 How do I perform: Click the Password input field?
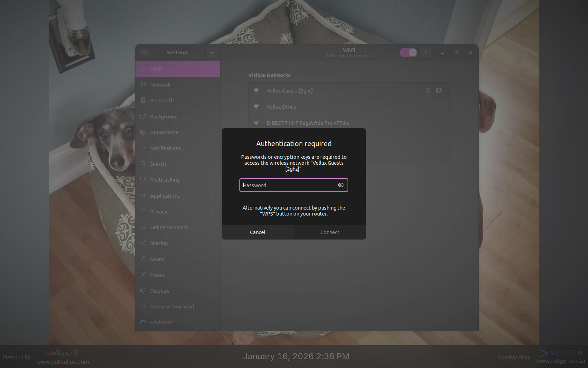click(288, 185)
